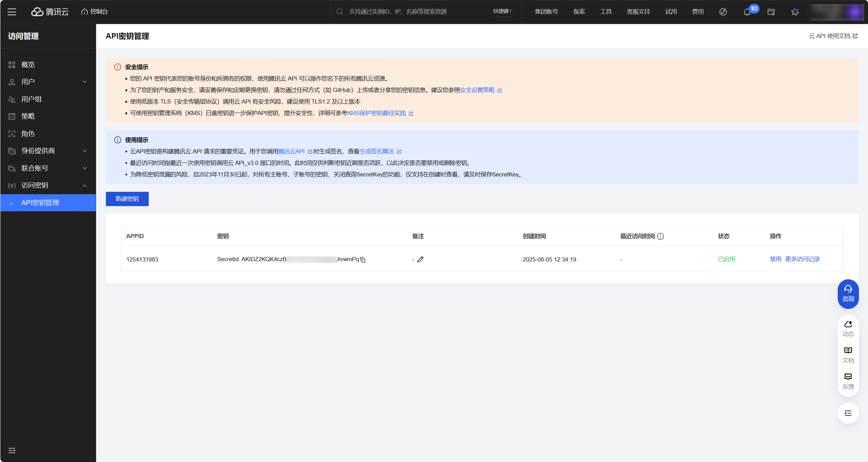
Task: Collapse the floating toolbar with list icon
Action: (848, 413)
